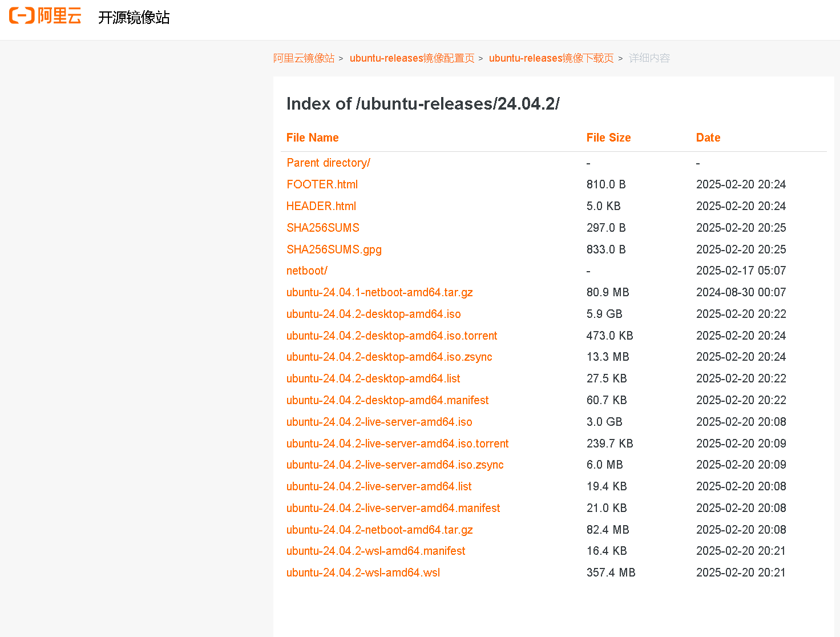The image size is (840, 637).
Task: Select the 810.0 B size value
Action: click(x=606, y=184)
